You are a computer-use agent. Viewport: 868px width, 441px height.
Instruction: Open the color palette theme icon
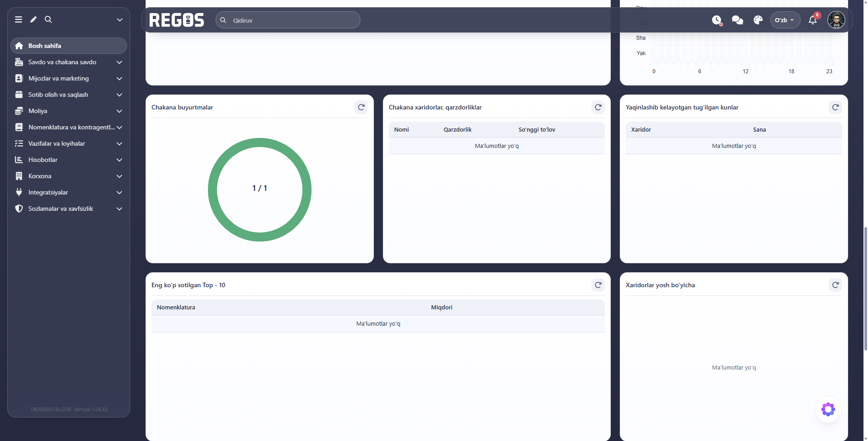[758, 20]
